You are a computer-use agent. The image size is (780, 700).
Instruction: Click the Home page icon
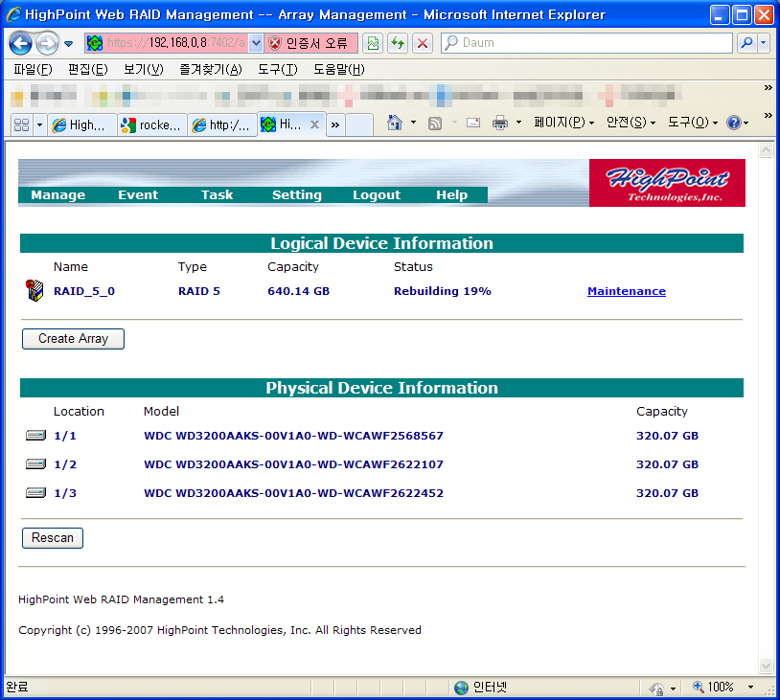pyautogui.click(x=395, y=123)
